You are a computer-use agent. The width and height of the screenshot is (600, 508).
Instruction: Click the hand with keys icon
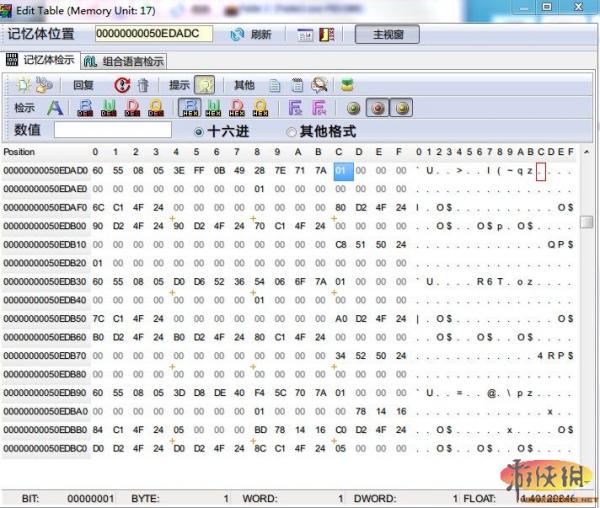point(44,85)
